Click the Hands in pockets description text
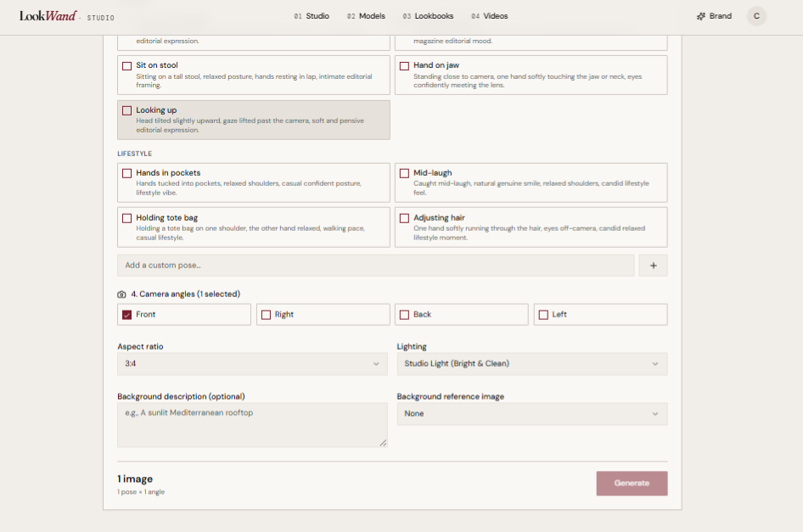This screenshot has height=532, width=803. coord(249,188)
